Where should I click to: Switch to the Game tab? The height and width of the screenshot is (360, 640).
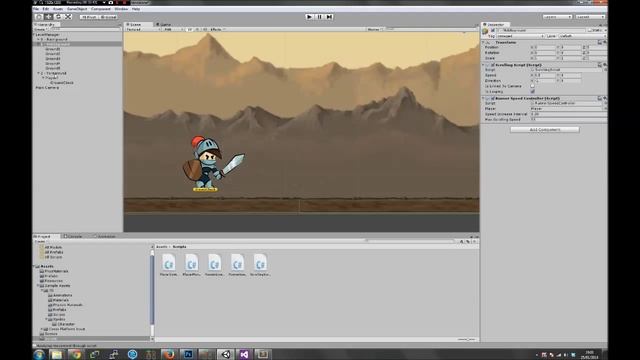tap(164, 24)
